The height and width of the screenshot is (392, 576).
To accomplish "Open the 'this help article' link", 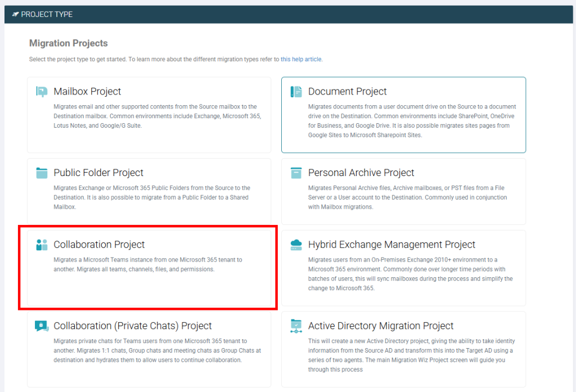I will tap(301, 59).
